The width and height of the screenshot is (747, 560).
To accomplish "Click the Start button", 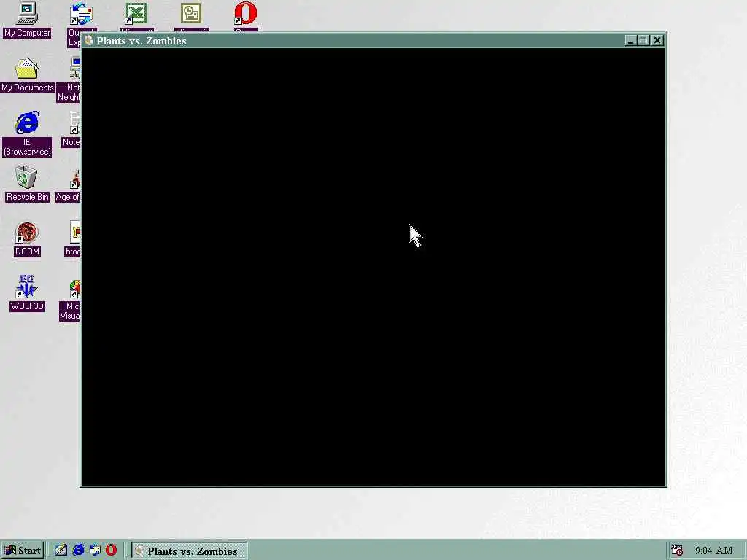I will [x=23, y=551].
